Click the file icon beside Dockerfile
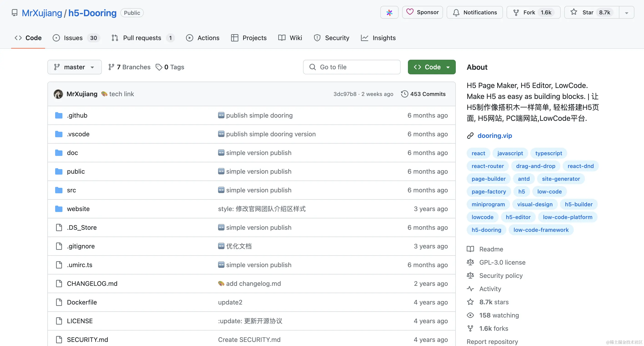The image size is (644, 346). tap(59, 302)
